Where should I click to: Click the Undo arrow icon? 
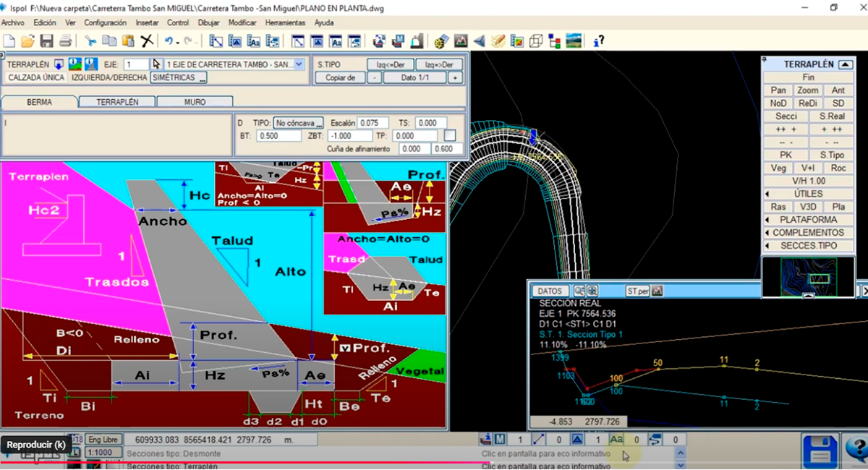tap(169, 40)
